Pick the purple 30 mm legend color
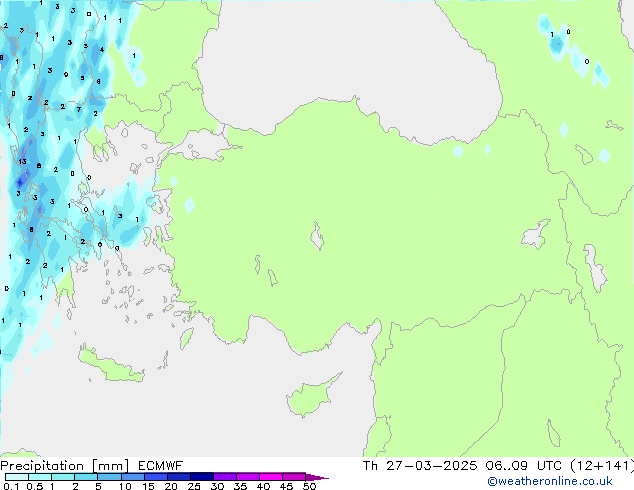This screenshot has height=490, width=634. (x=225, y=476)
